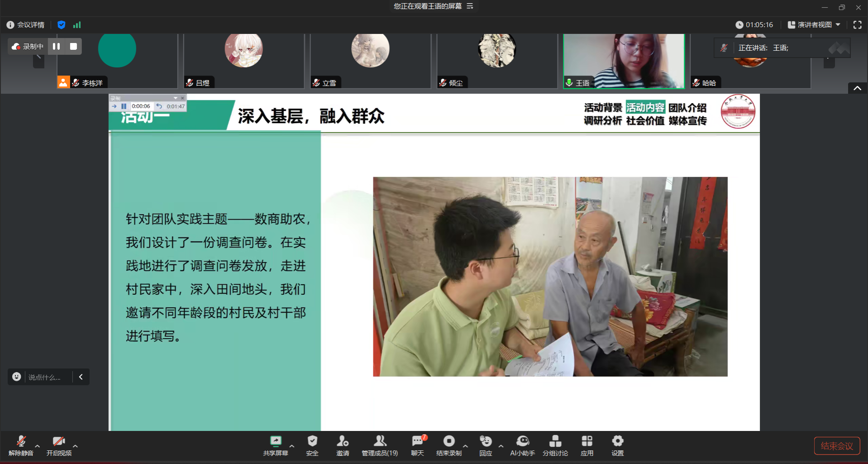Click the 说点什么 chat input field

(x=48, y=377)
